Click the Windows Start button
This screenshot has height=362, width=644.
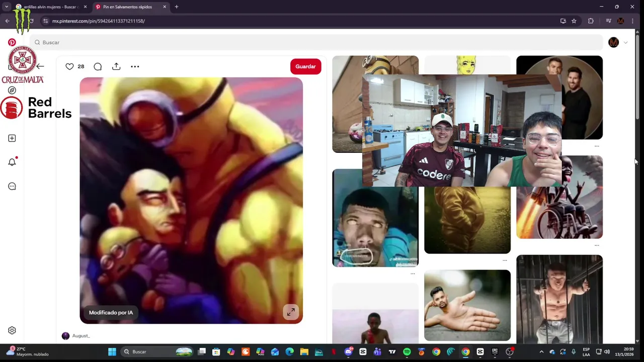(x=112, y=352)
